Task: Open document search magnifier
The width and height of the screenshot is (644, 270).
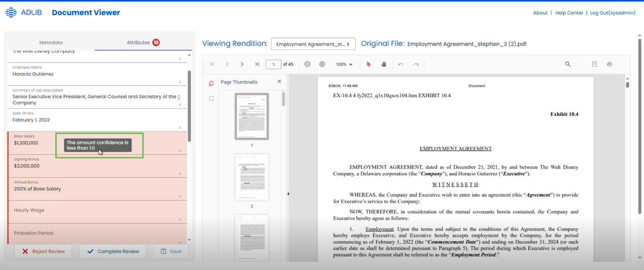Action: (568, 64)
